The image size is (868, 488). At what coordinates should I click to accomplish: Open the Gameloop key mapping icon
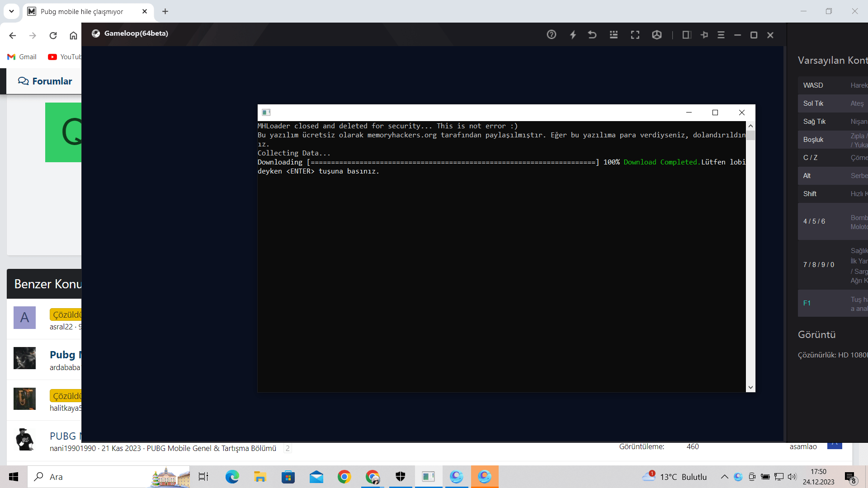tap(613, 34)
